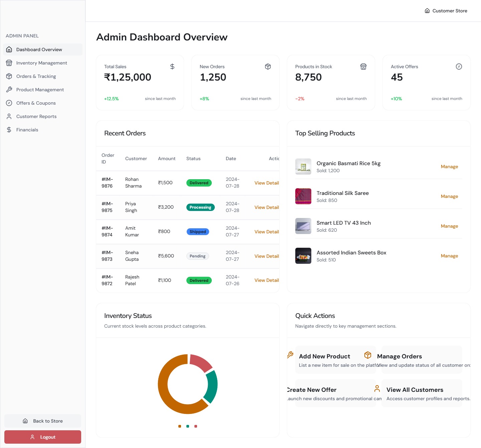Click the amount ₹3,200

tap(166, 207)
